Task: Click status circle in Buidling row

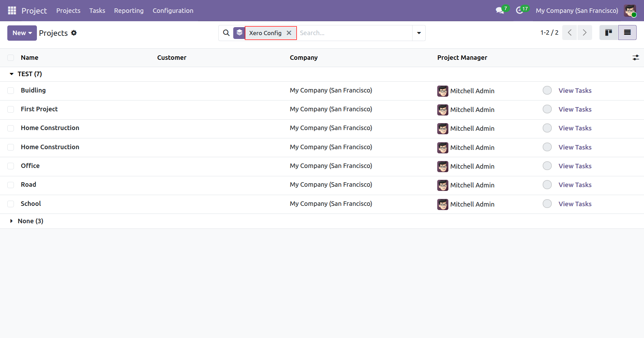Action: coord(547,90)
